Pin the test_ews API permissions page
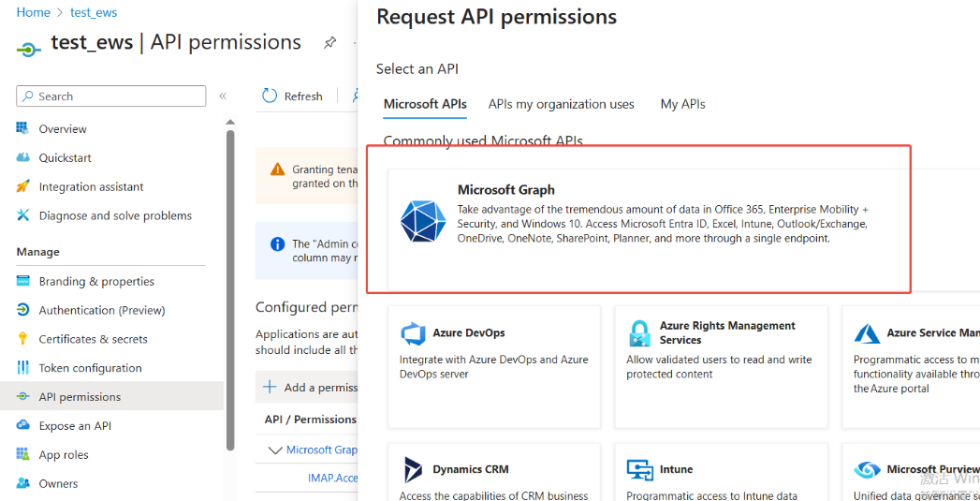 tap(329, 43)
